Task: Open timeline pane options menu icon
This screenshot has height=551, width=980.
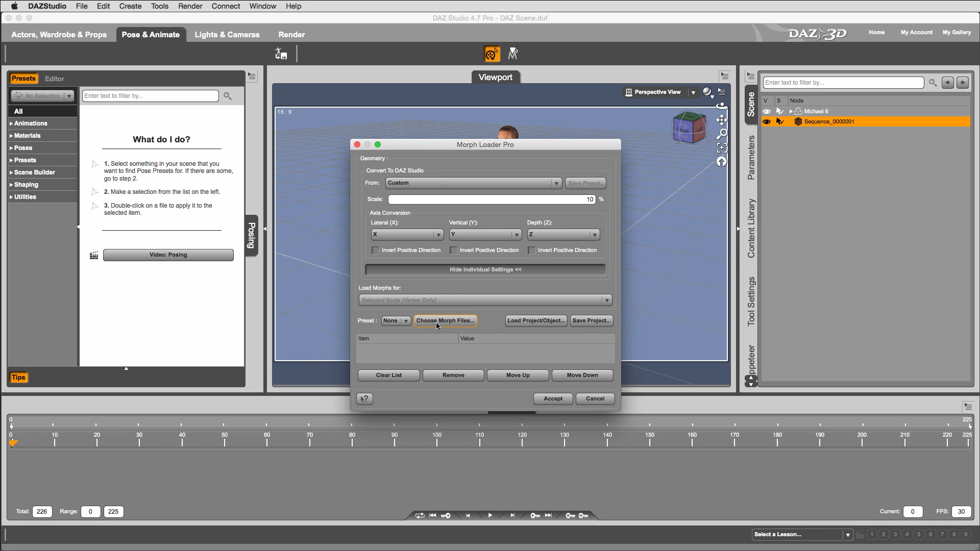Action: click(x=968, y=407)
